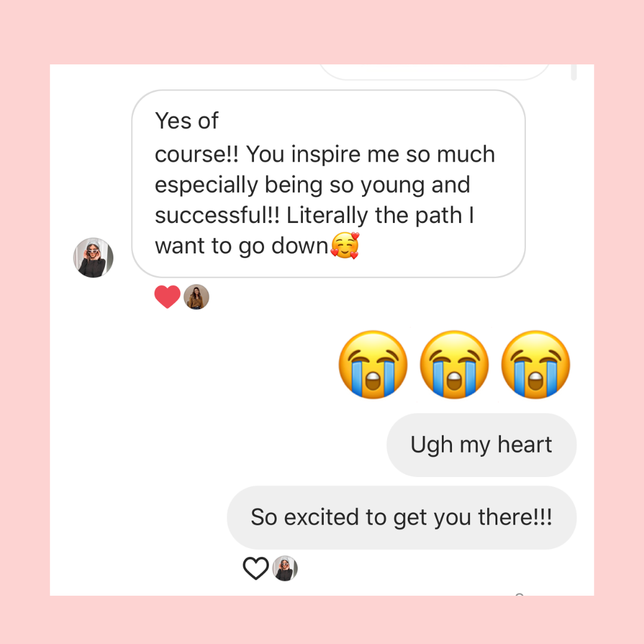Click the 'Literally the path I' text line
Screen dimensions: 644x644
380,215
